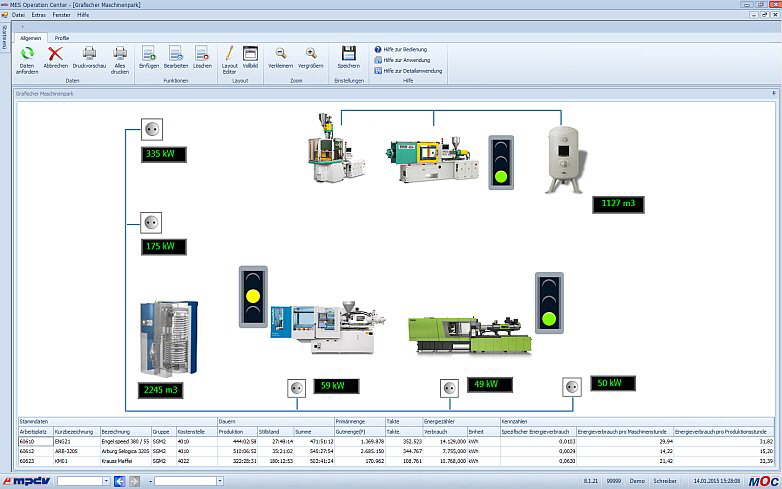Select the Allgemein ribbon tab
The image size is (782, 489).
tap(30, 38)
